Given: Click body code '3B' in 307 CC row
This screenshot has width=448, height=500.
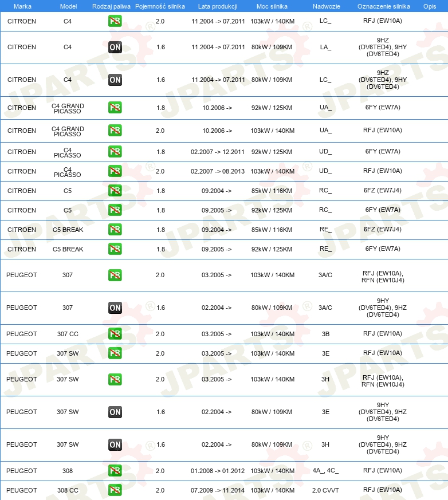Looking at the screenshot, I should click(x=325, y=334).
